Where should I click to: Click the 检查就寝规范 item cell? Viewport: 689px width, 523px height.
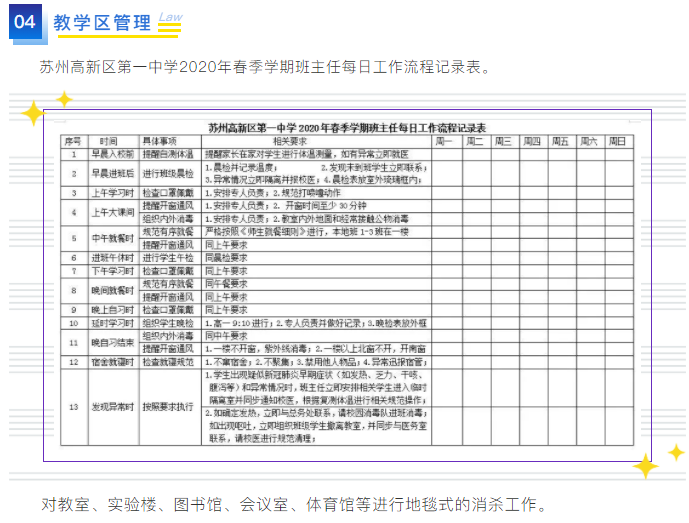click(168, 362)
